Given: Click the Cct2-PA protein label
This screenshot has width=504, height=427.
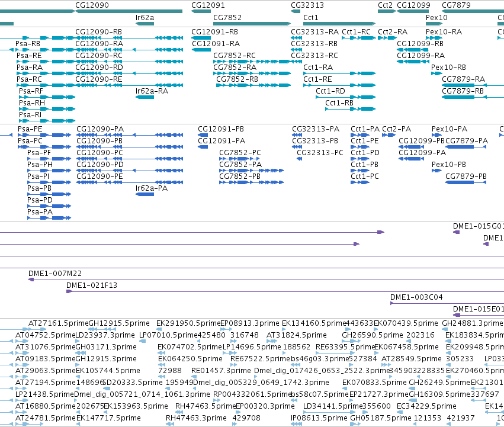Looking at the screenshot, I should 396,129.
